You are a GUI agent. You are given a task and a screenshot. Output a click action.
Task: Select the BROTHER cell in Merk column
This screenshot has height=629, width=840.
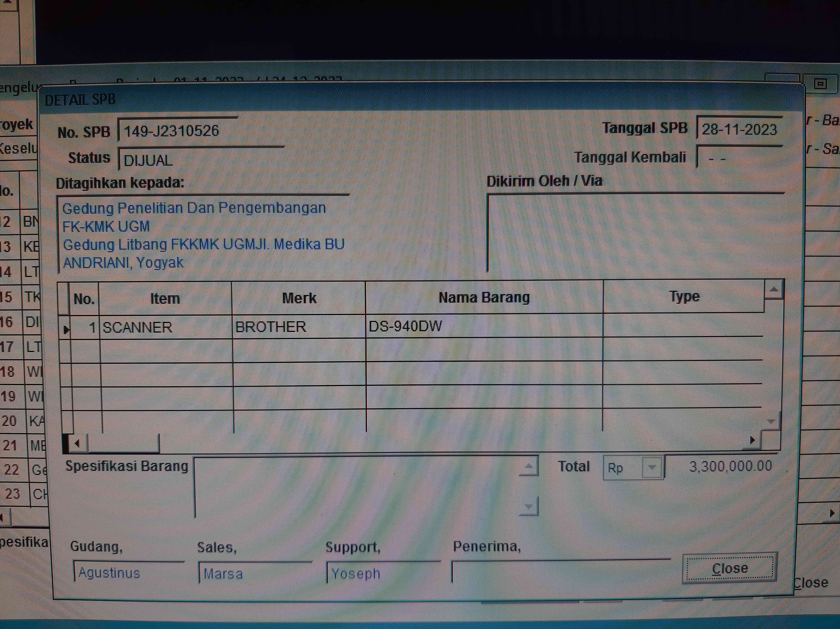coord(299,327)
